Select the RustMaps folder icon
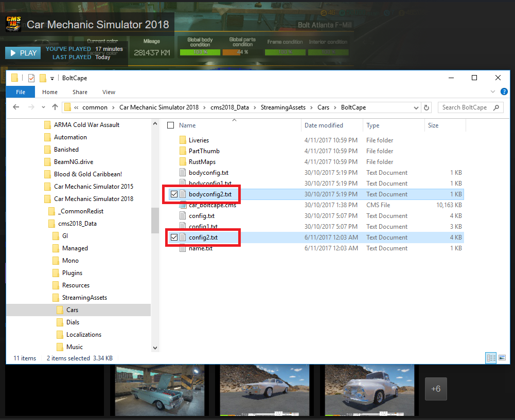 (x=183, y=162)
